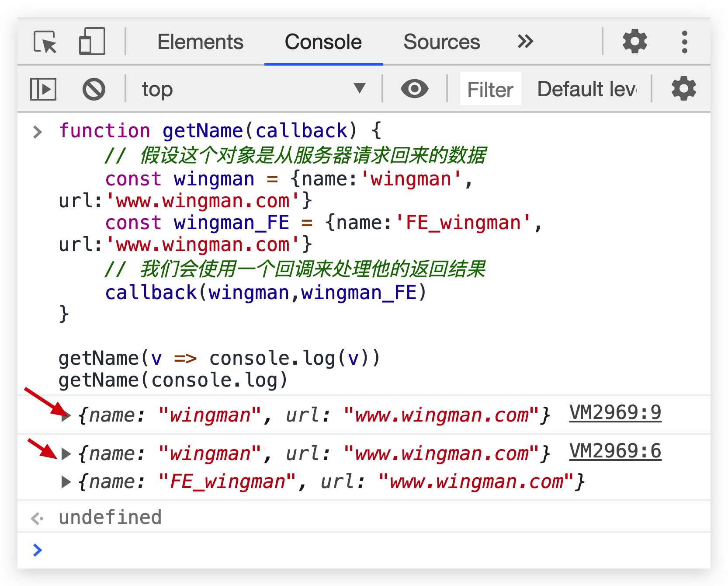728x586 pixels.
Task: Open the Default levels dropdown
Action: coord(586,89)
